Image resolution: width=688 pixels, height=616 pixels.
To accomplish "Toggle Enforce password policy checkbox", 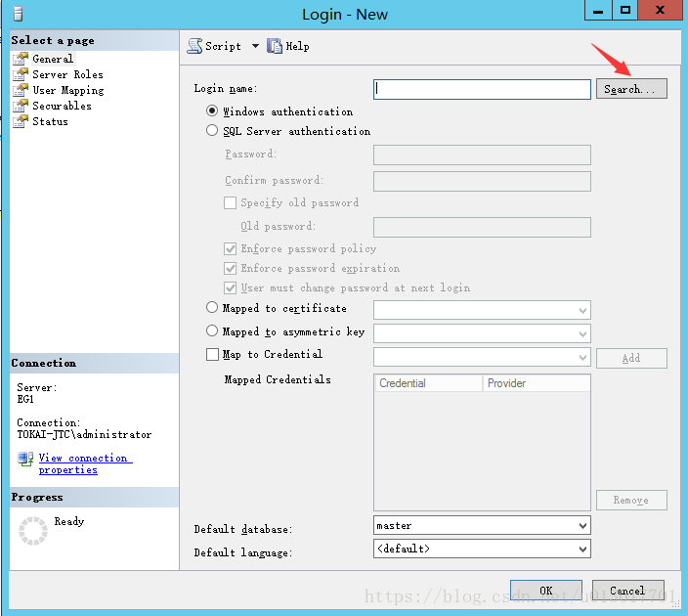I will [x=230, y=249].
